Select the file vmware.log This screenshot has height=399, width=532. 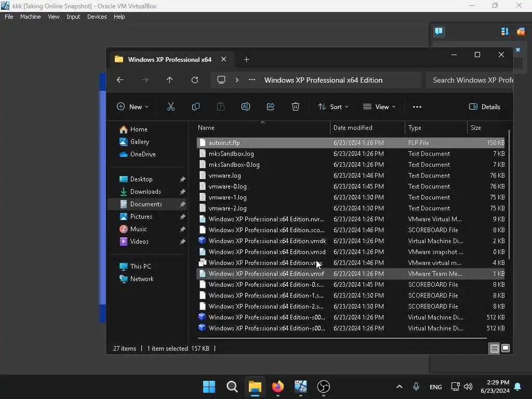tap(351, 176)
